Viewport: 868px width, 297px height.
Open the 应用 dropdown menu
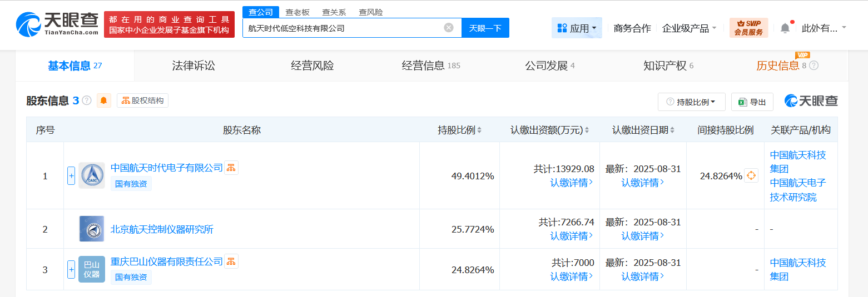(x=577, y=28)
